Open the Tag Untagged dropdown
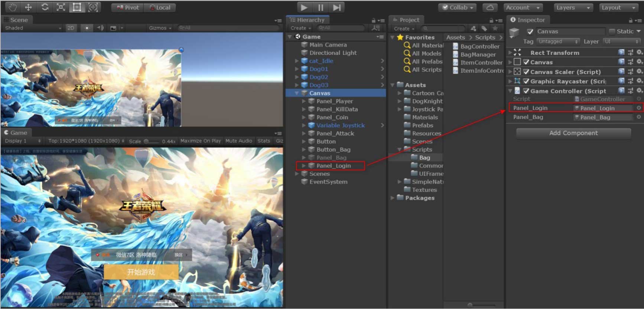 [558, 42]
